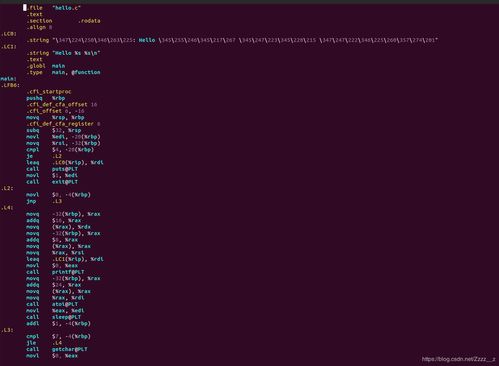
Task: Select the .cfi_def_cfa_offset 16 line
Action: tap(62, 104)
